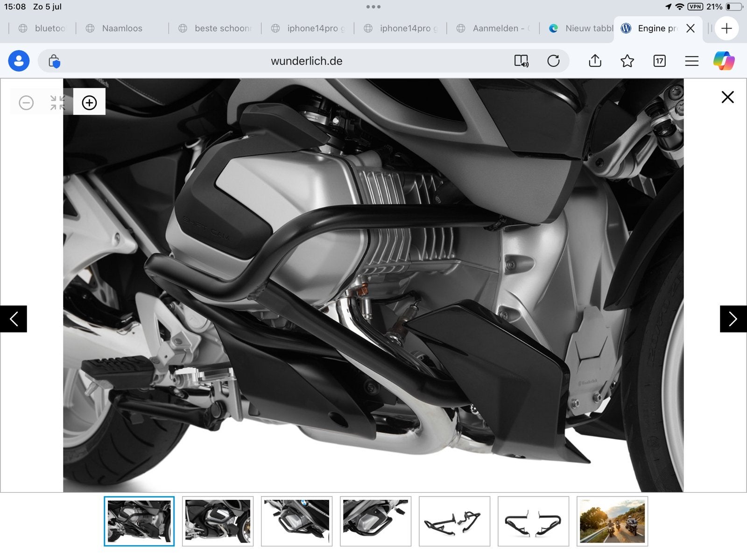
Task: Switch to the bluetoo tab
Action: (42, 28)
